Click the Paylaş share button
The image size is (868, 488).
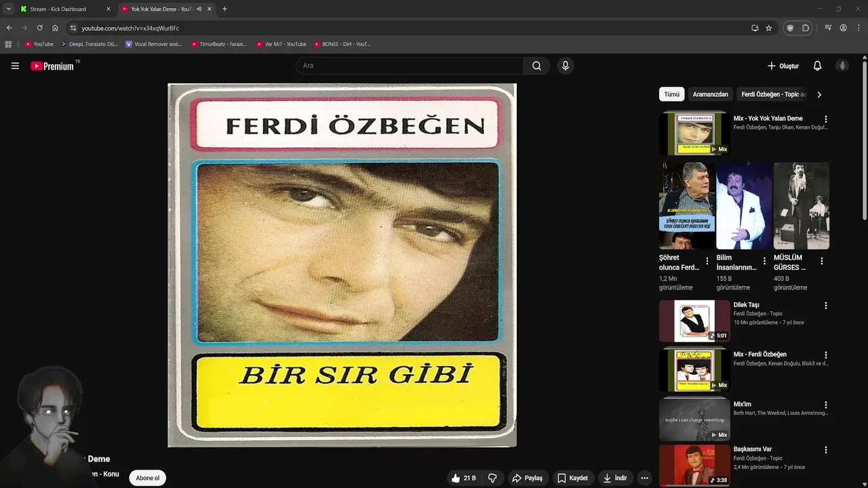pos(527,478)
